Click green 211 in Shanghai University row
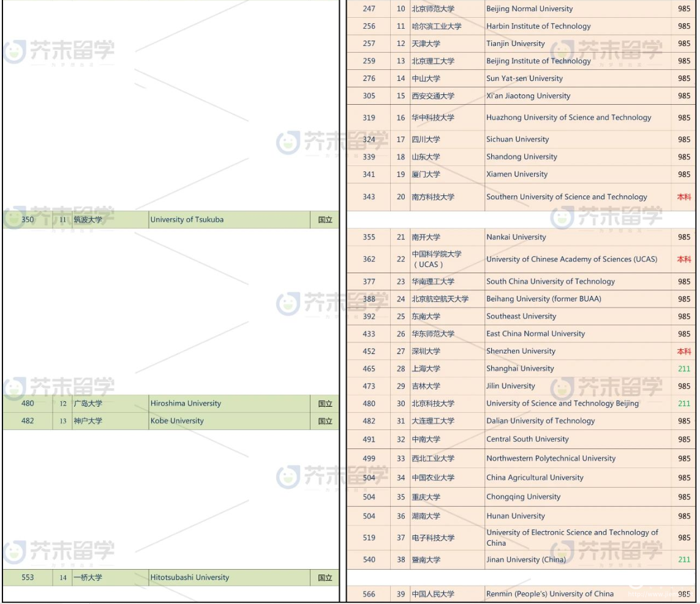This screenshot has height=604, width=700. pos(684,369)
